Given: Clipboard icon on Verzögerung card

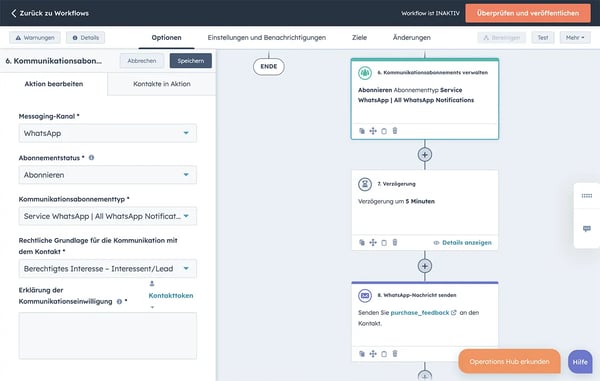Looking at the screenshot, I should click(x=384, y=242).
